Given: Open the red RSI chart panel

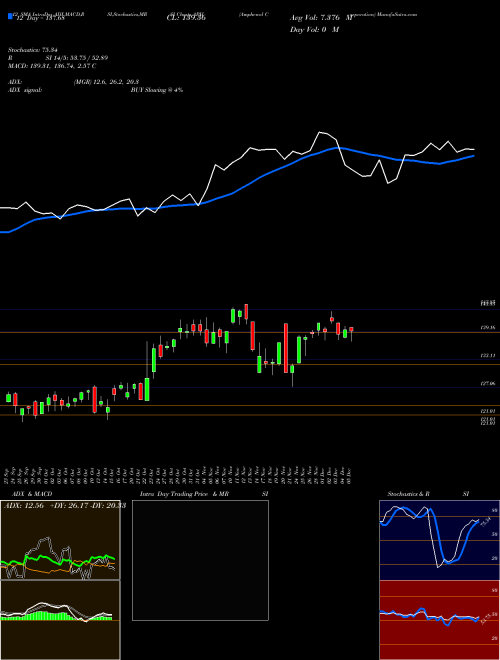Looking at the screenshot, I should click(x=439, y=620).
